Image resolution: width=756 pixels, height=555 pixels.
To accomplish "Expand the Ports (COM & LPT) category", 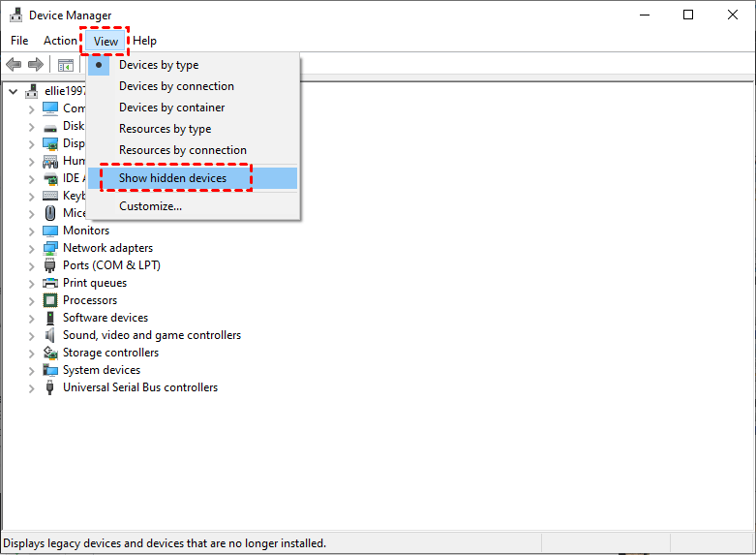I will tap(32, 266).
